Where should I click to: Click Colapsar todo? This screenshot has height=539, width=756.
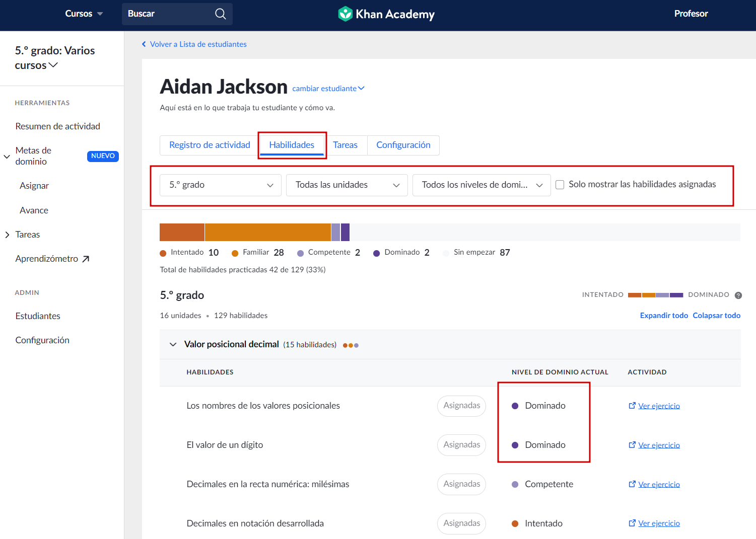tap(717, 316)
